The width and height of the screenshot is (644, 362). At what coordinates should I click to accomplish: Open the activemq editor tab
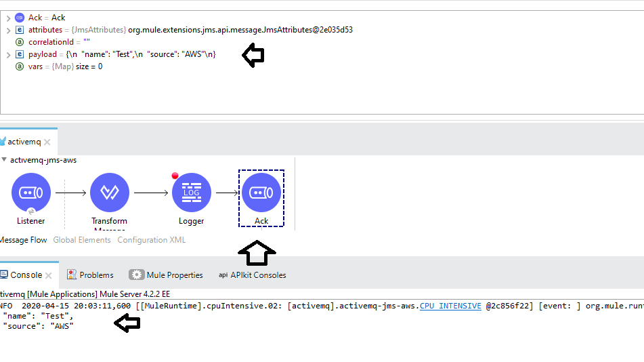24,142
